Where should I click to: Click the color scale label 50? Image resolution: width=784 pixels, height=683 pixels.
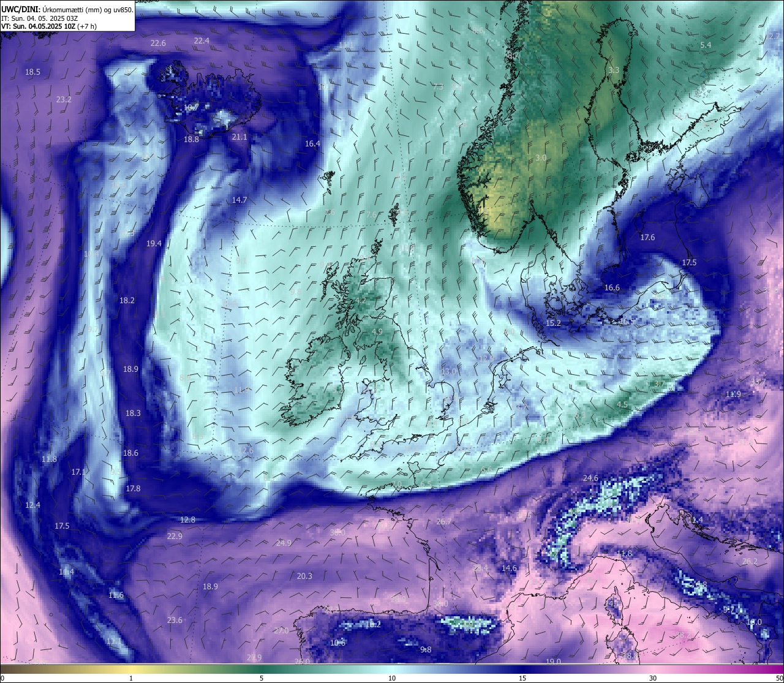778,678
